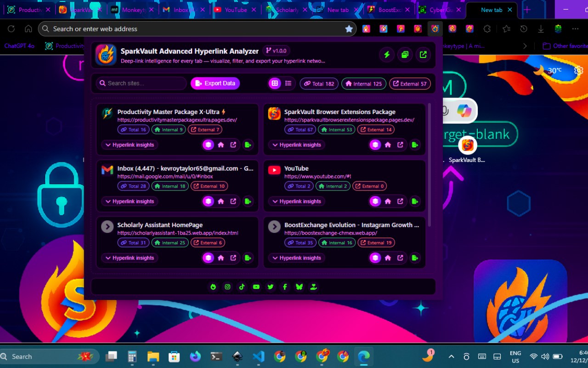
Task: Switch to the Scholarly browser tab
Action: click(286, 10)
